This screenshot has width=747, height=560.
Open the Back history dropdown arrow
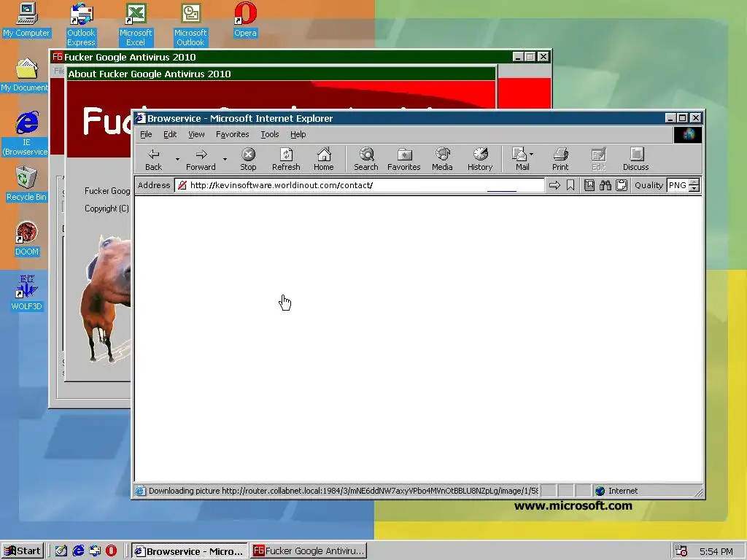[177, 160]
